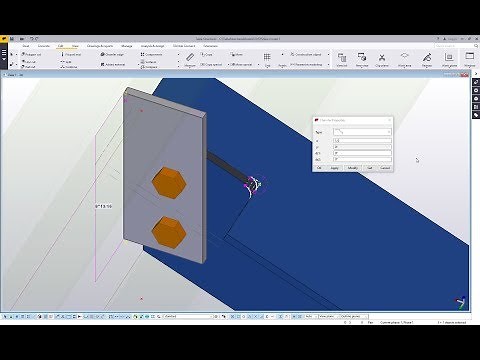Open the Steel ribbon tab
480x360 pixels.
click(x=26, y=46)
